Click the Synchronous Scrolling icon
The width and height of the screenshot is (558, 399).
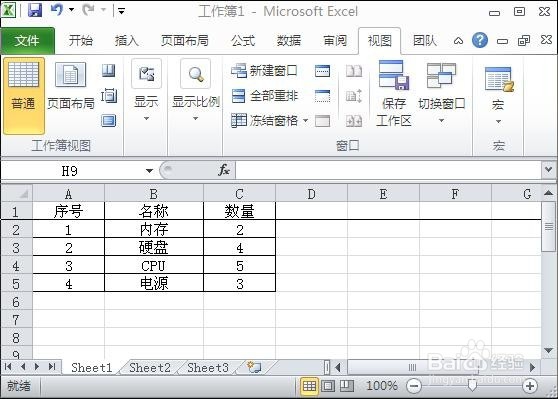[354, 96]
